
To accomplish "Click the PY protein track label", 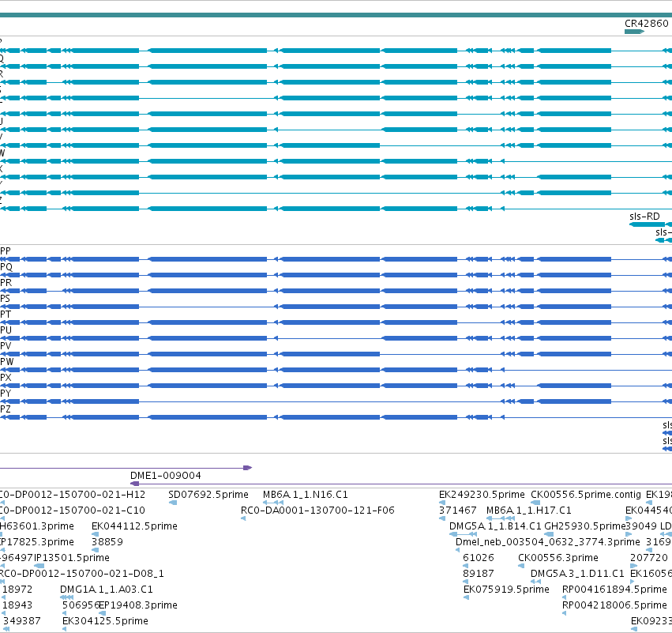I will pyautogui.click(x=6, y=394).
